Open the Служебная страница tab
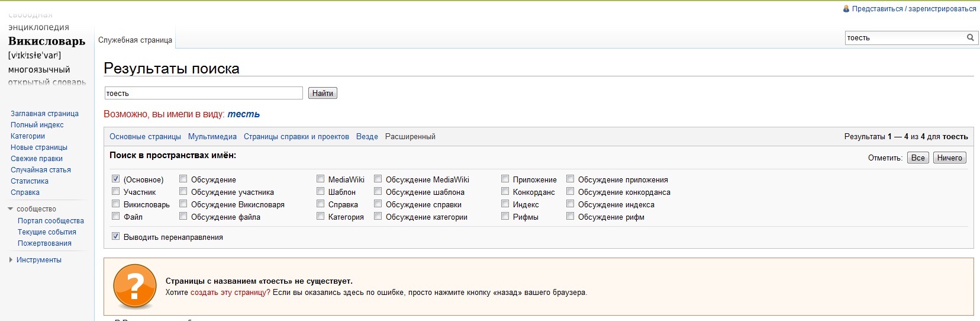Screen dimensions: 980x321 pos(135,40)
